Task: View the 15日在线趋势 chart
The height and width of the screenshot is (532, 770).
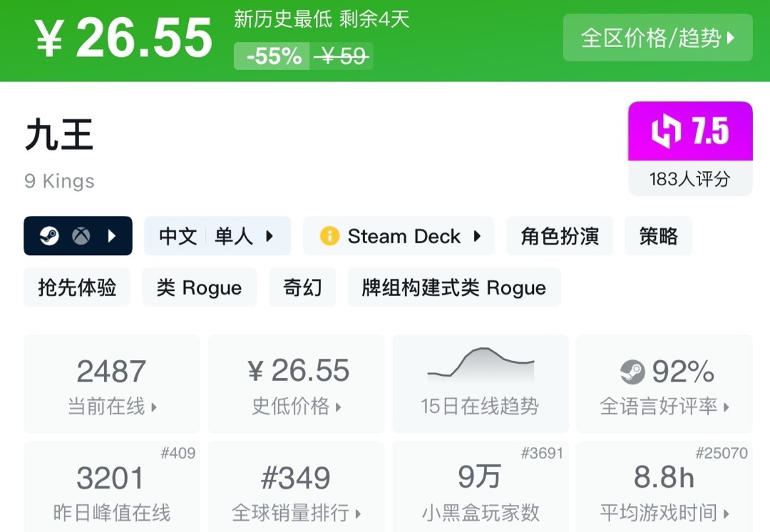Action: pos(480,385)
